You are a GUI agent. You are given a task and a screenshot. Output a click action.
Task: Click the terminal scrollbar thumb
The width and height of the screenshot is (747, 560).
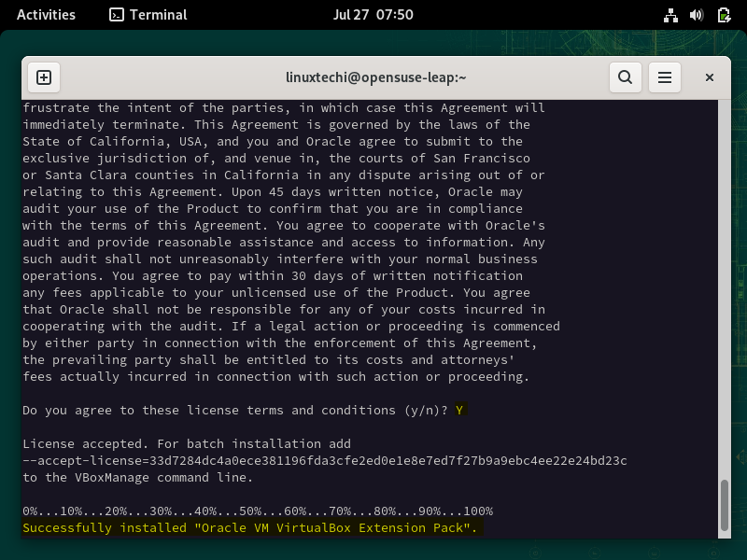pyautogui.click(x=725, y=505)
